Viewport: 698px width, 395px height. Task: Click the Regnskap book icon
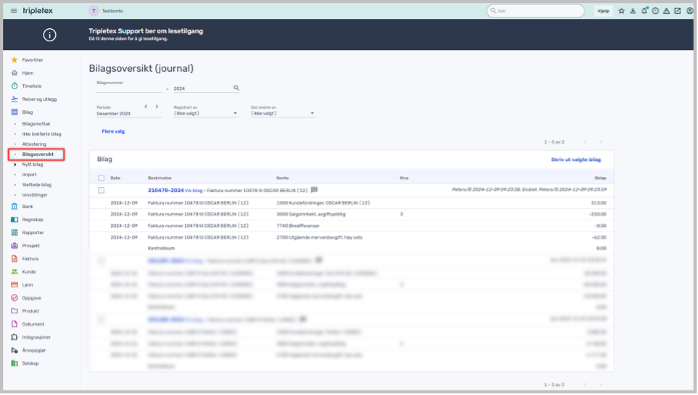click(14, 220)
